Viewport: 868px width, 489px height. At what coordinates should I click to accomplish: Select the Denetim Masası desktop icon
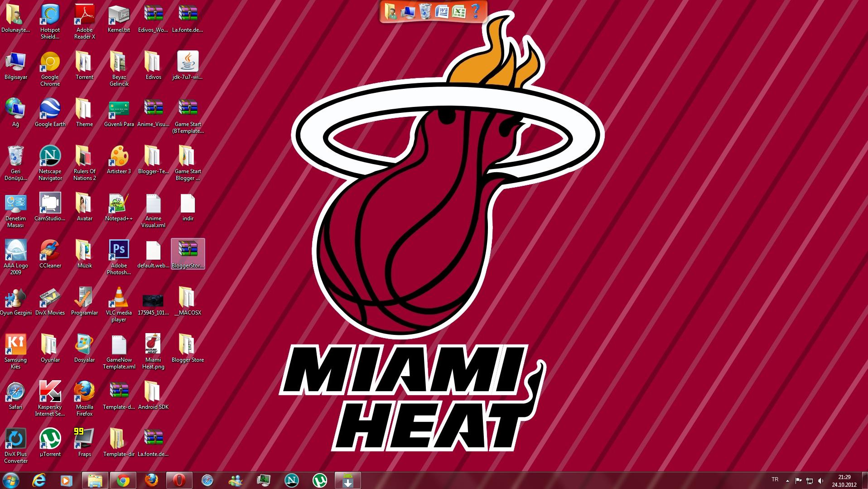point(16,210)
